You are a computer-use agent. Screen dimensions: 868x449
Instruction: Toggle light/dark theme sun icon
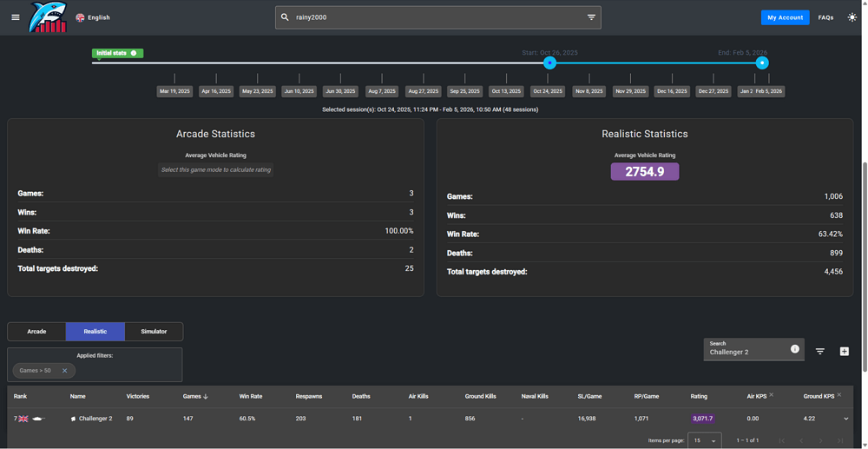(x=852, y=17)
